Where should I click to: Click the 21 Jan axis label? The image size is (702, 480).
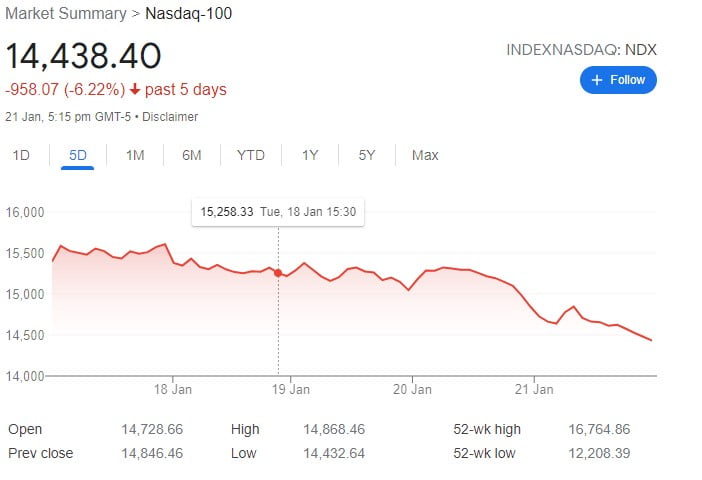pyautogui.click(x=534, y=389)
